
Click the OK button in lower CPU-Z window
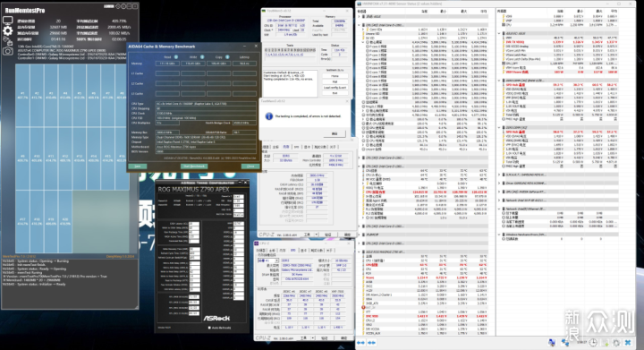pyautogui.click(x=343, y=337)
